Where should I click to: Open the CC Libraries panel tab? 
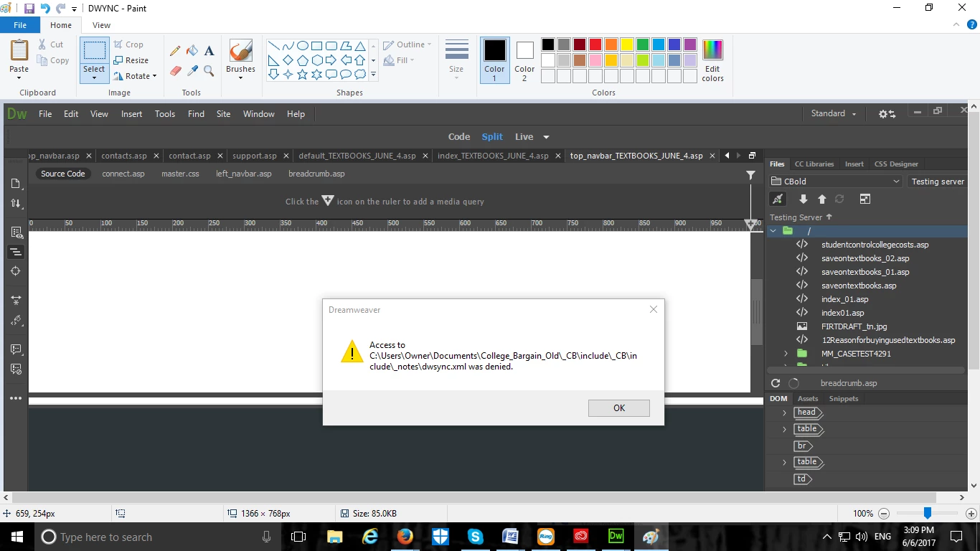point(814,164)
